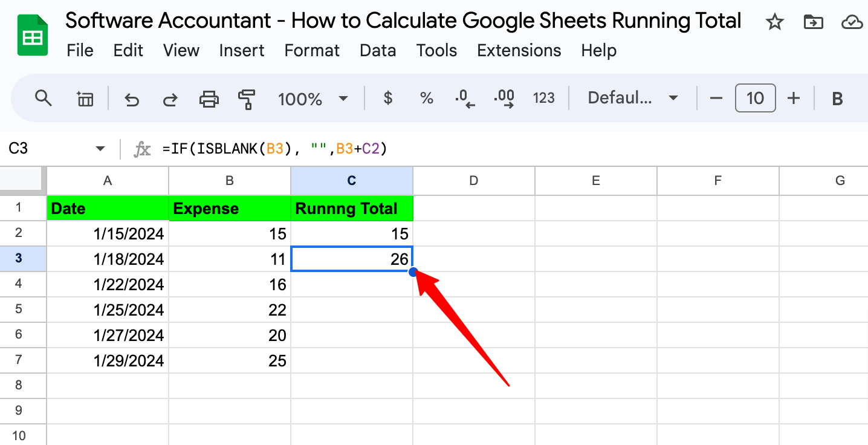Screen dimensions: 868x445
Task: Move document to folder icon
Action: point(813,22)
